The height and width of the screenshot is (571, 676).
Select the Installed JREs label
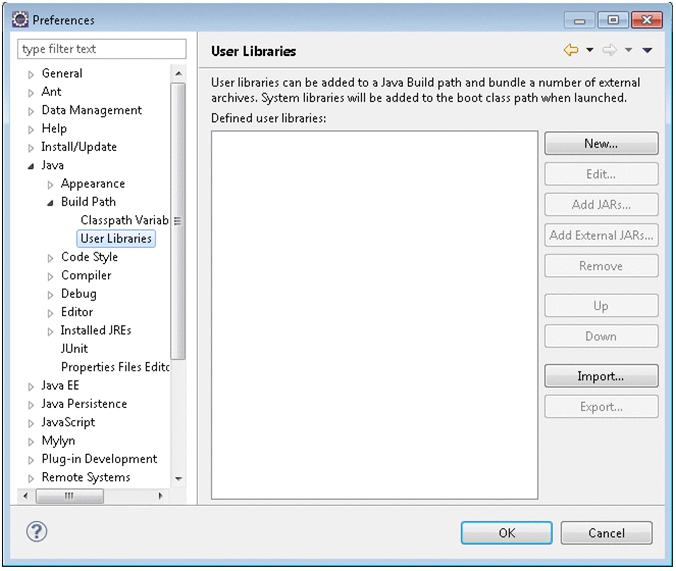point(96,330)
